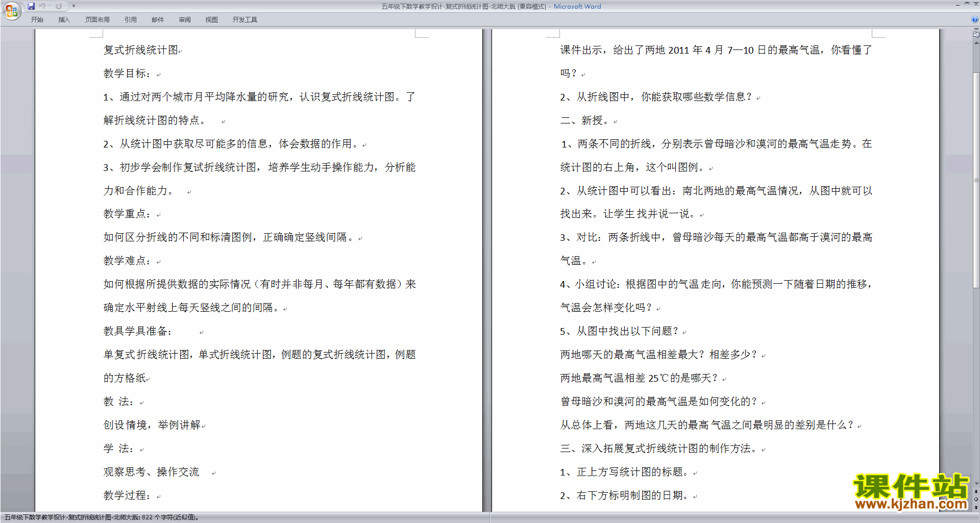This screenshot has height=523, width=980.
Task: Click the vertical scrollbar up arrow
Action: click(976, 43)
